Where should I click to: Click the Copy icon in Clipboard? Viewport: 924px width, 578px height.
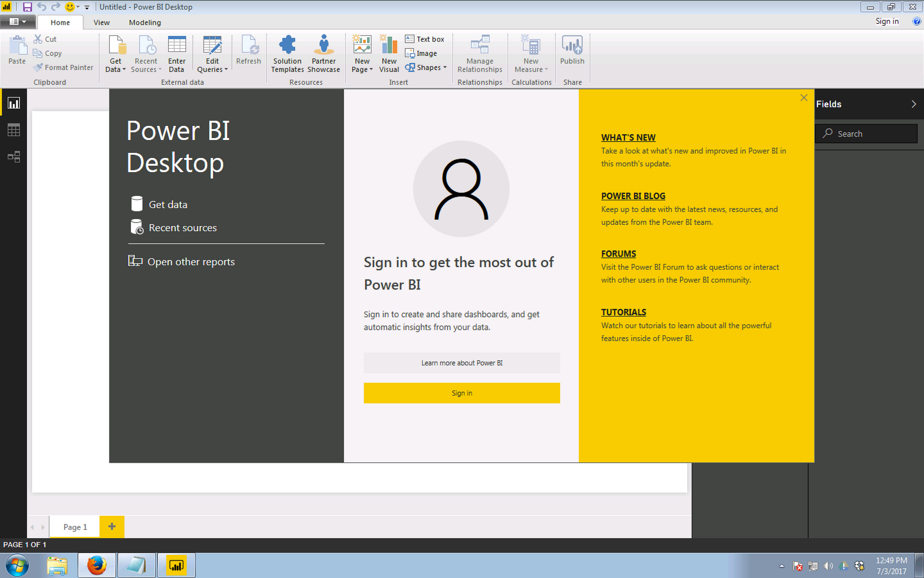click(x=37, y=53)
